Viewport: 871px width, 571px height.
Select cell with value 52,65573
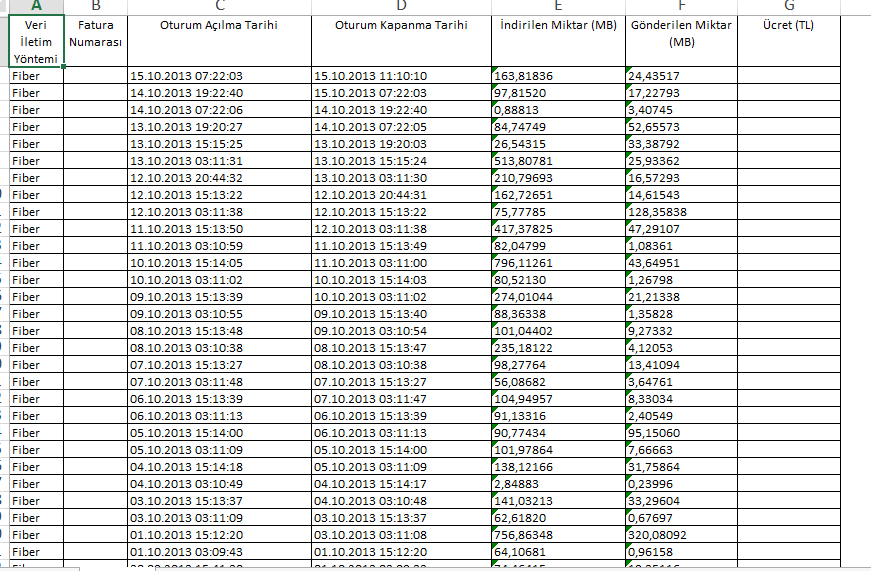point(682,127)
